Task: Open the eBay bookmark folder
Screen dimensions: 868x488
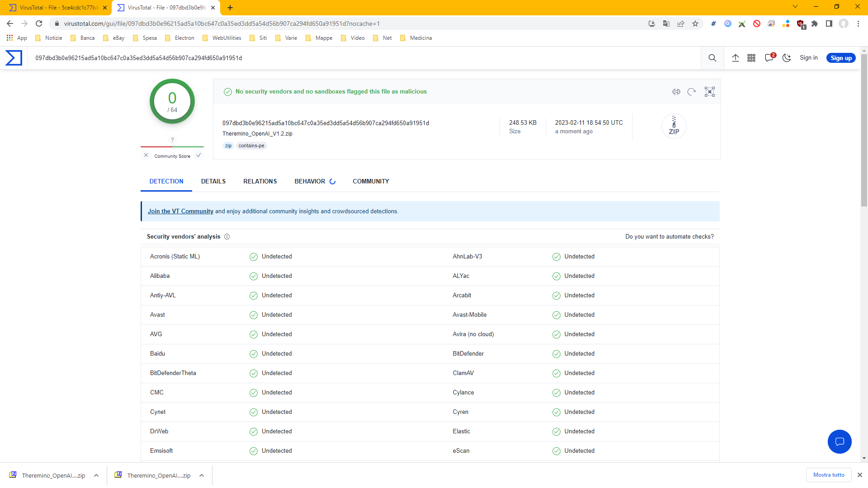Action: 113,38
